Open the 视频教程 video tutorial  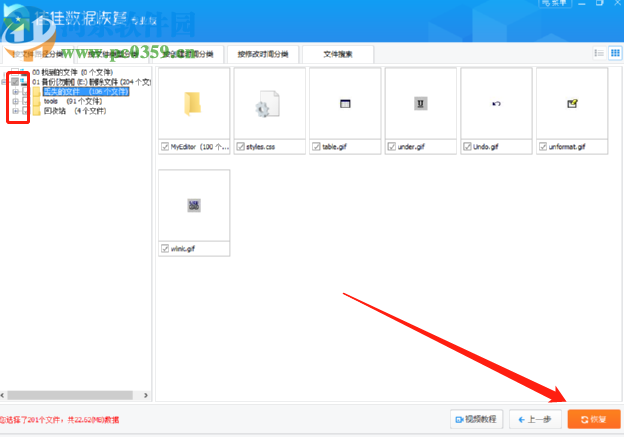tap(476, 420)
